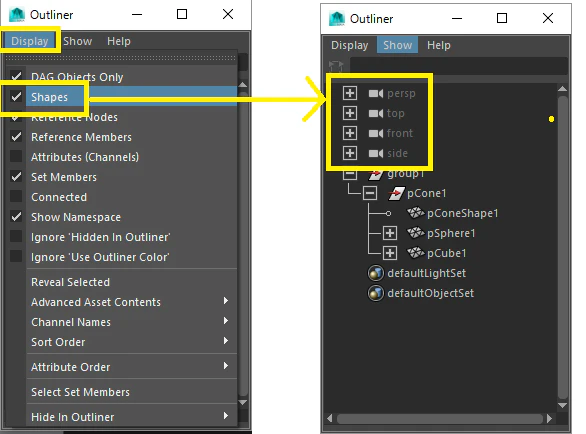Click the front camera icon
The height and width of the screenshot is (434, 586).
tap(376, 133)
